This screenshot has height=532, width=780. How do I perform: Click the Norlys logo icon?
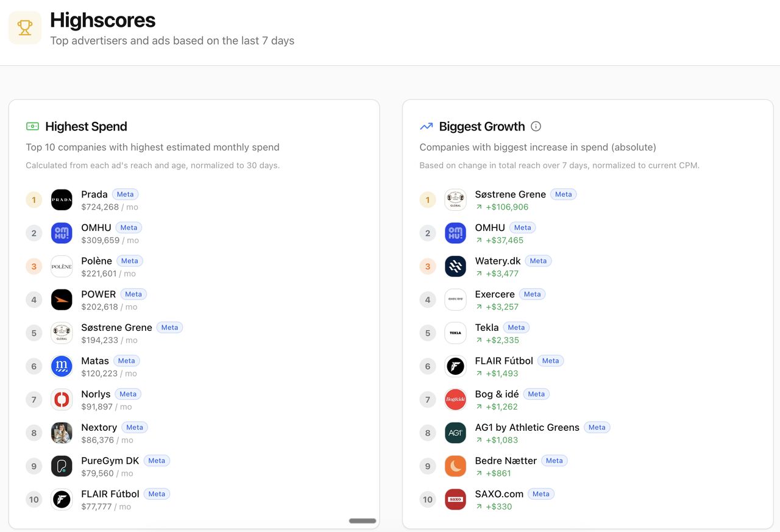coord(62,400)
